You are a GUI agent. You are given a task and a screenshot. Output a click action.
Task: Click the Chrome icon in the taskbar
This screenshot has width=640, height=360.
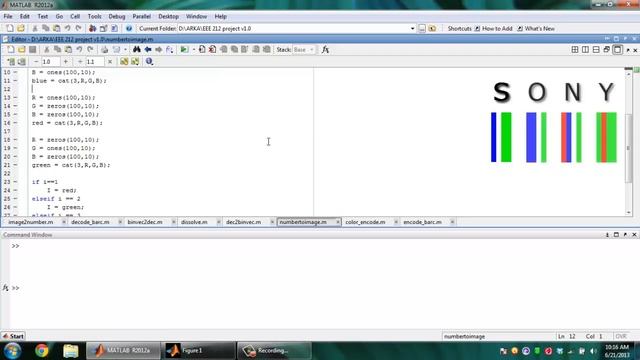(42, 351)
